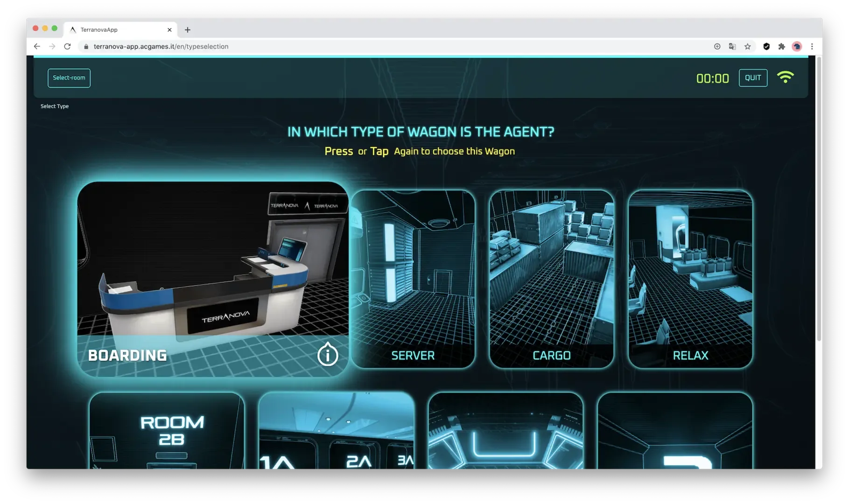The width and height of the screenshot is (849, 504).
Task: Reload the page with refresh icon
Action: point(67,47)
